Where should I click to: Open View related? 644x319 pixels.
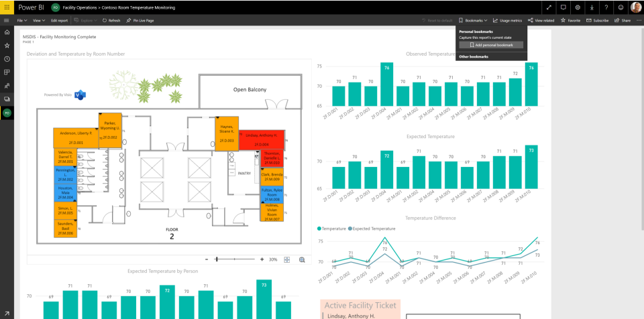(541, 20)
